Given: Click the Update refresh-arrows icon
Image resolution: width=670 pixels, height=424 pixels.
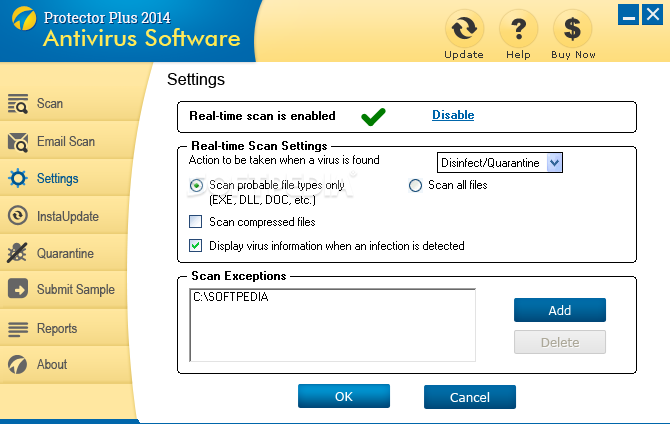Looking at the screenshot, I should 464,28.
